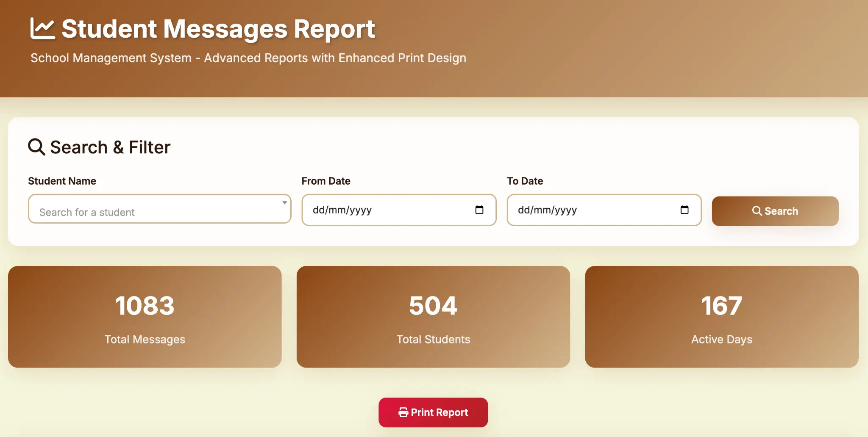Click the Student Name field label
The height and width of the screenshot is (437, 868).
click(x=62, y=181)
